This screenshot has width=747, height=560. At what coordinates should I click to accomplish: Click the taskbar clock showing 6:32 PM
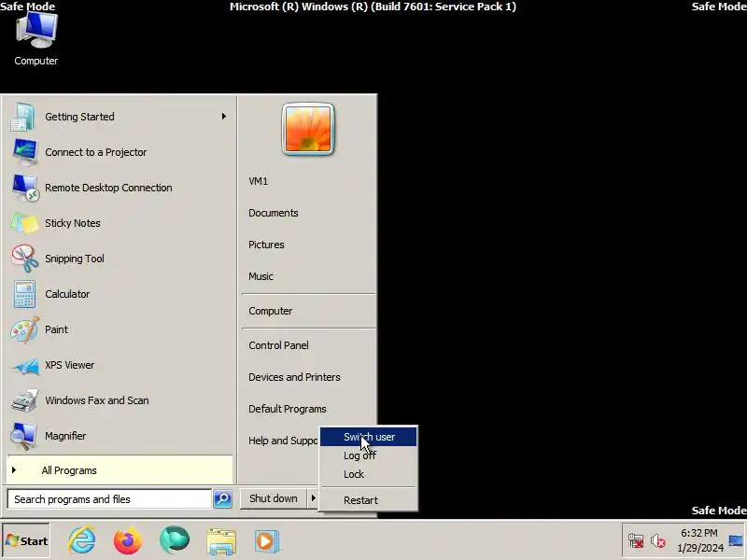699,540
